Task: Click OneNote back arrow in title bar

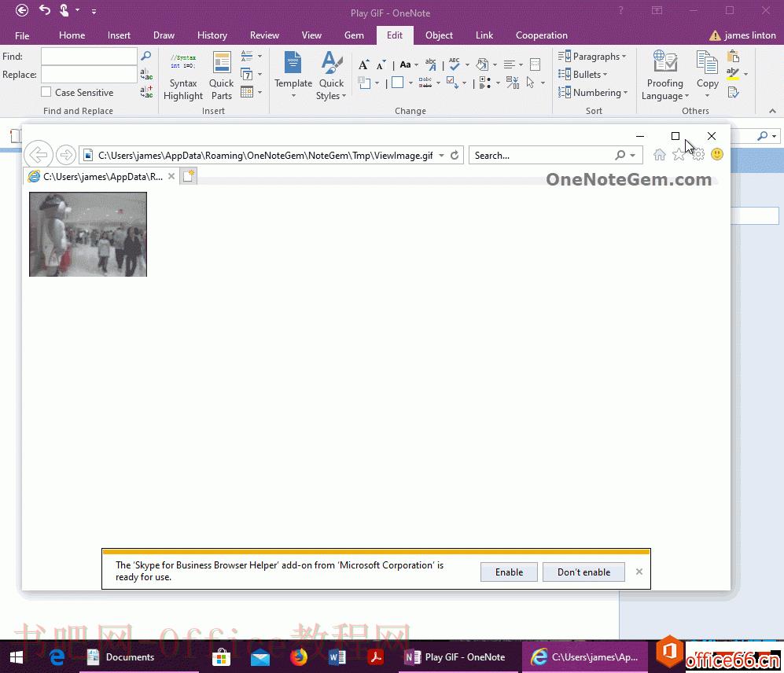Action: click(x=22, y=10)
